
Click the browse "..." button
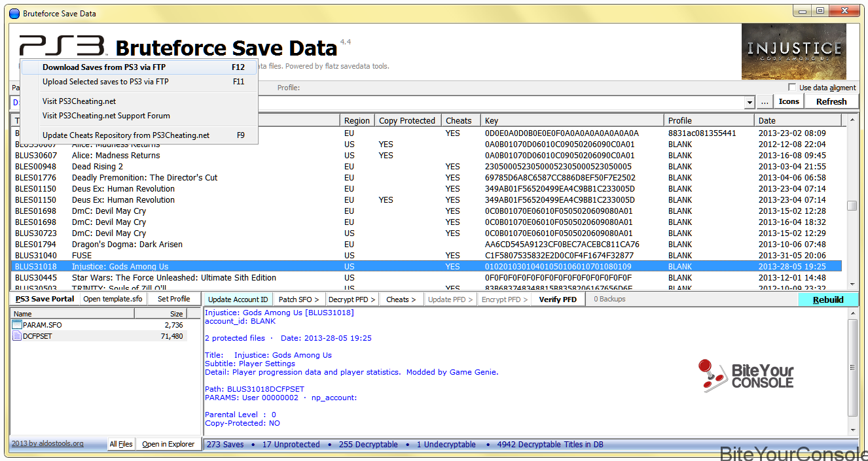[x=765, y=102]
